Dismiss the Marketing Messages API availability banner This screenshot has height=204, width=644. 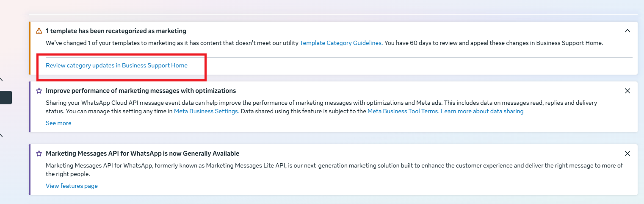click(627, 154)
